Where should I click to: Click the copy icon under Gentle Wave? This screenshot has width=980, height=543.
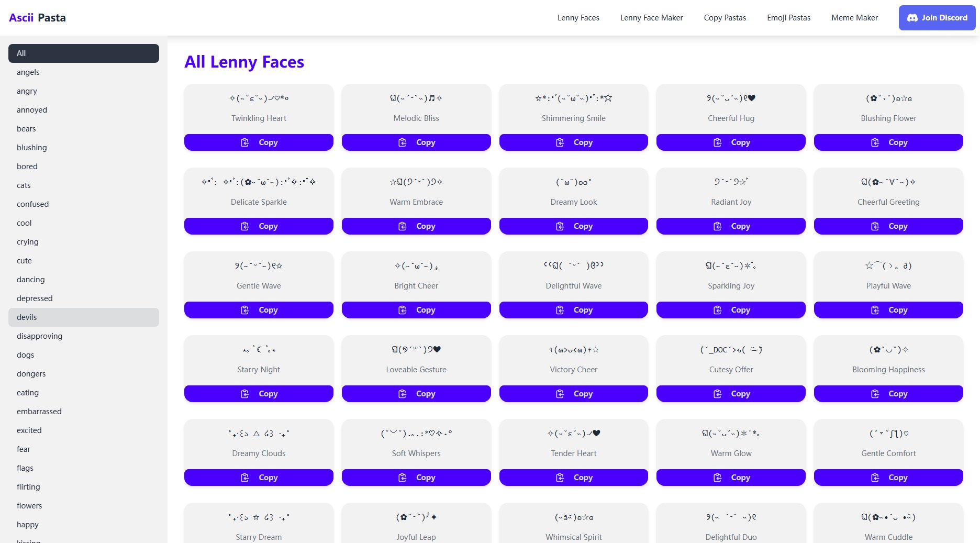click(244, 310)
